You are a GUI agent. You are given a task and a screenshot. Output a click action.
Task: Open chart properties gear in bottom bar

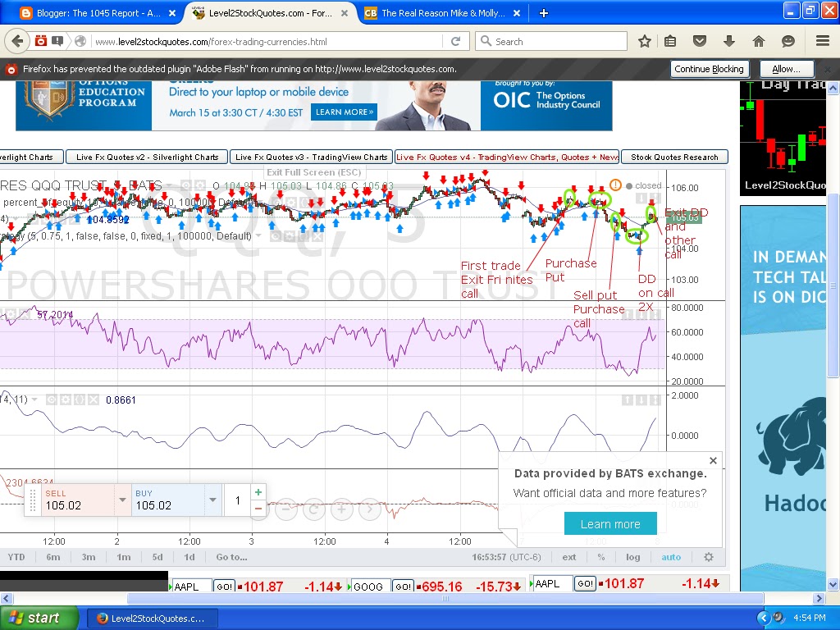[x=708, y=557]
